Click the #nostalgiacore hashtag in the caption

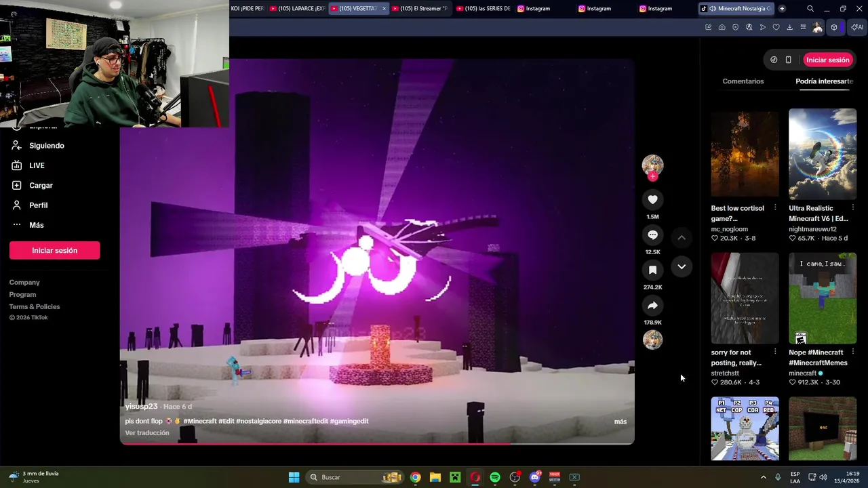(258, 421)
